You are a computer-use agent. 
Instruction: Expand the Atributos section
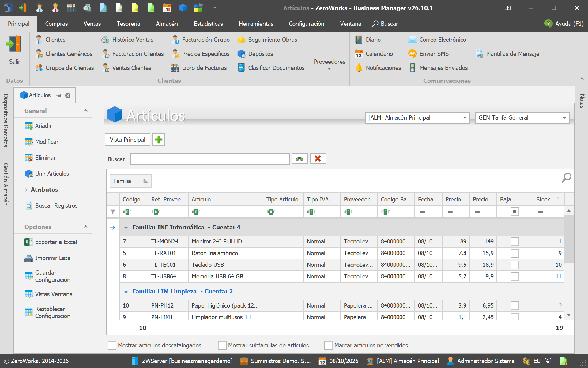[26, 190]
